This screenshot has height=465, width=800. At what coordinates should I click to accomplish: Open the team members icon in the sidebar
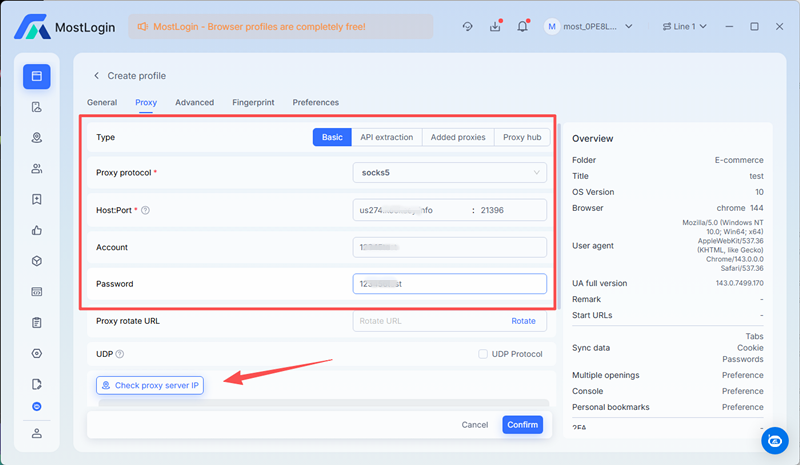(x=37, y=169)
